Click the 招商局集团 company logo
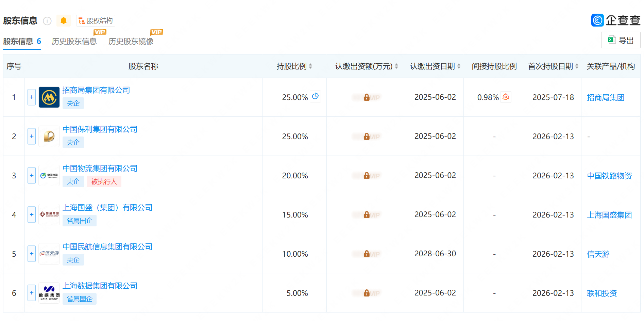 click(x=49, y=97)
